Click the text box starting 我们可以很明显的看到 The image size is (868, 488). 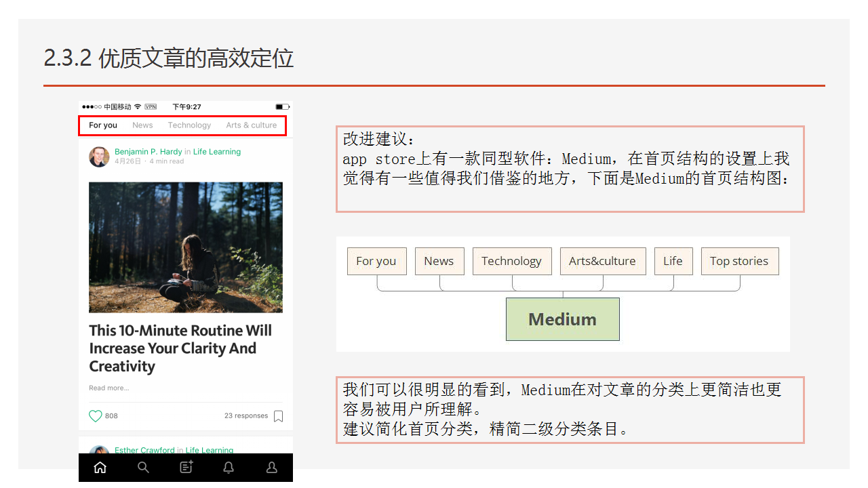570,410
